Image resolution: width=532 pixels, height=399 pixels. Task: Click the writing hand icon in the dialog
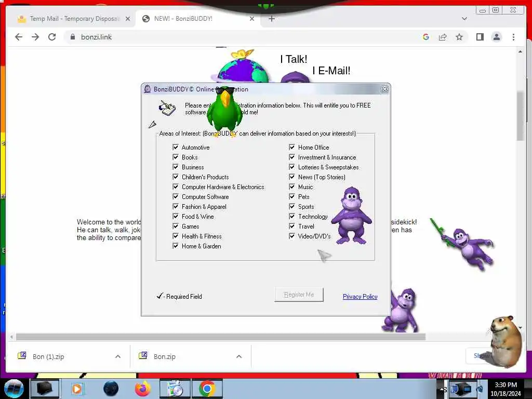click(167, 108)
